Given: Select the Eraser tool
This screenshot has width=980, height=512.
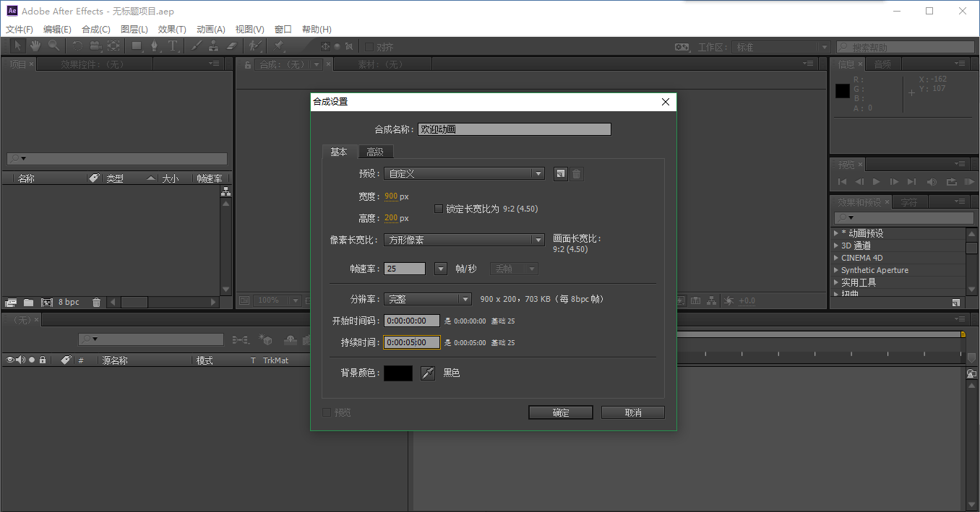Looking at the screenshot, I should click(231, 45).
